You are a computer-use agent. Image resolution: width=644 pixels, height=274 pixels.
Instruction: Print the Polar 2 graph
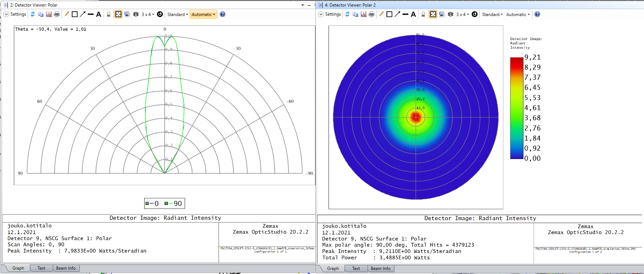point(372,14)
